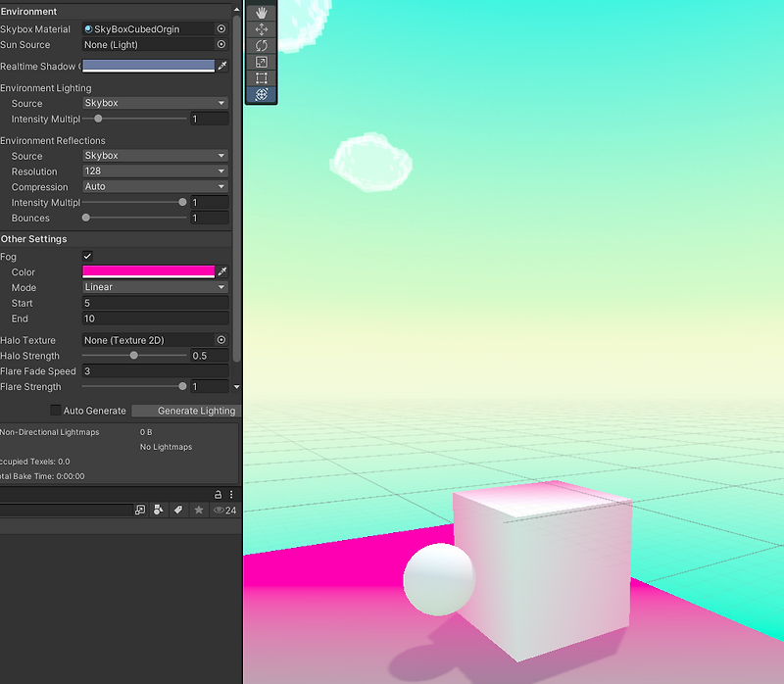The height and width of the screenshot is (684, 784).
Task: Open the filter-by-label tag icon
Action: 177,511
